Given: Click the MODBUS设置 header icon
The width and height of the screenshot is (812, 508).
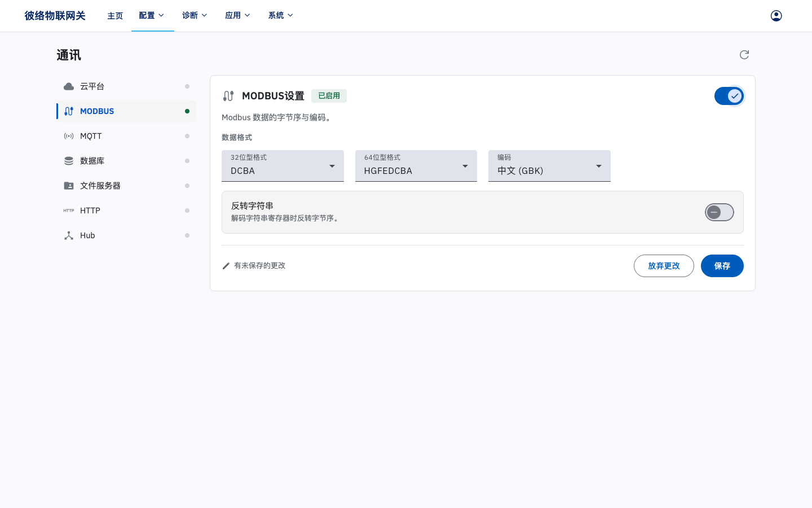Looking at the screenshot, I should (x=228, y=96).
